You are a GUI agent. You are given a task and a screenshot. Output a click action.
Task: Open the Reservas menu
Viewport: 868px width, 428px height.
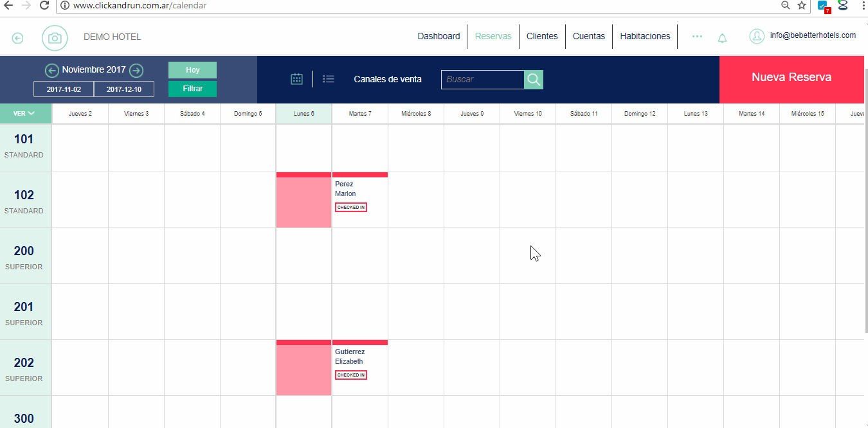click(x=493, y=36)
